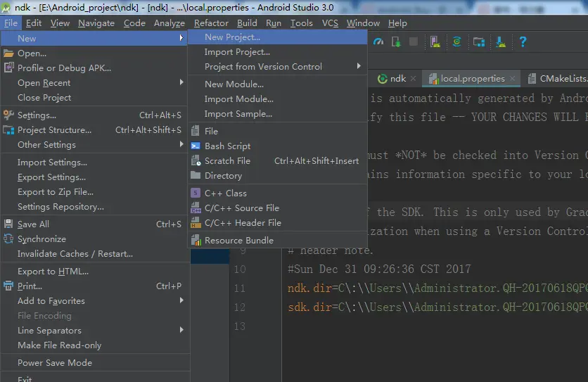Screen dimensions: 588x382
Task: Open the Navigate menu
Action: click(96, 23)
